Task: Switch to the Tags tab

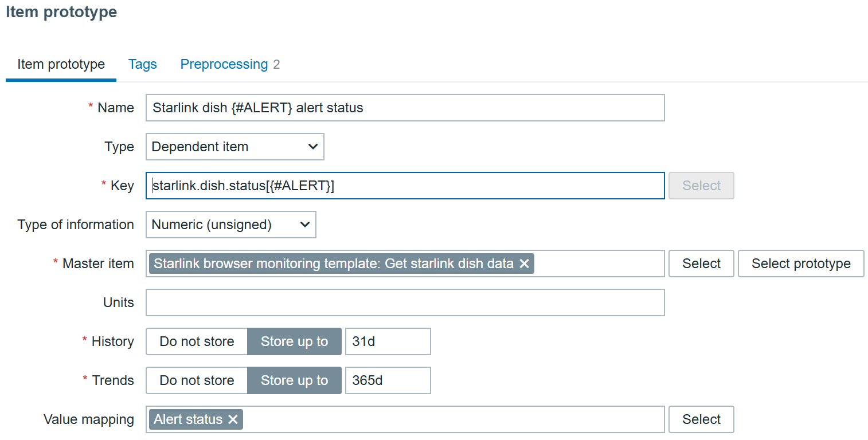Action: (142, 64)
